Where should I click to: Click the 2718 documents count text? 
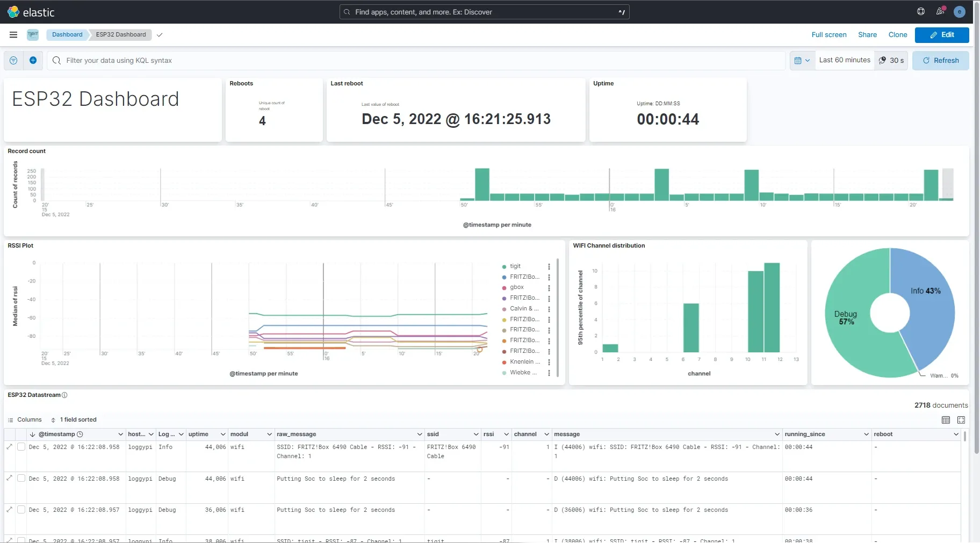coord(941,406)
